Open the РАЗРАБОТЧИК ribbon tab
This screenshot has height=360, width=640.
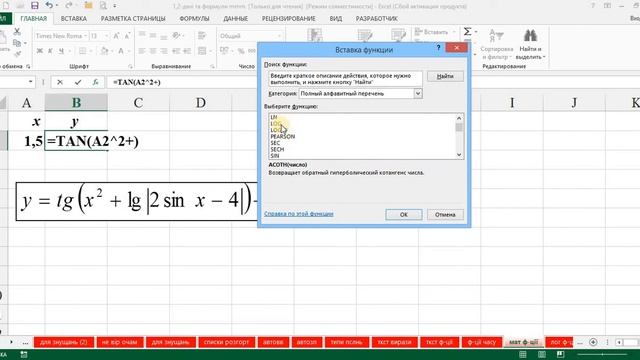coord(377,19)
